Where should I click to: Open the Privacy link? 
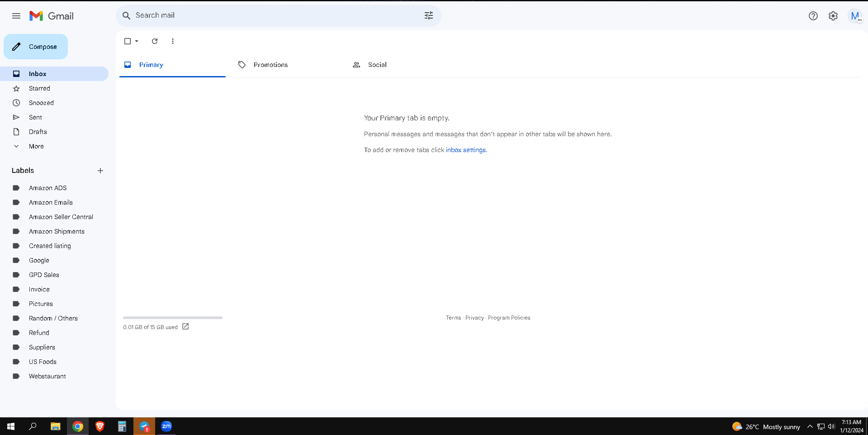(474, 318)
